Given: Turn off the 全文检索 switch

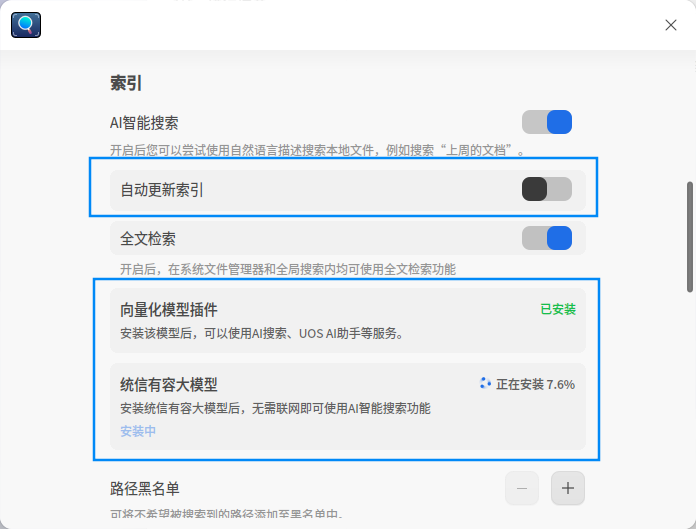Looking at the screenshot, I should 547,238.
